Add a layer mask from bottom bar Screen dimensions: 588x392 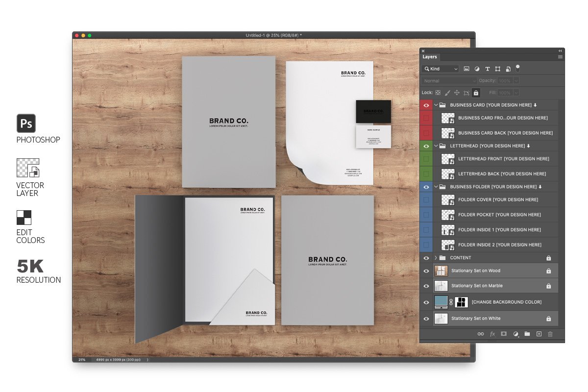[503, 334]
